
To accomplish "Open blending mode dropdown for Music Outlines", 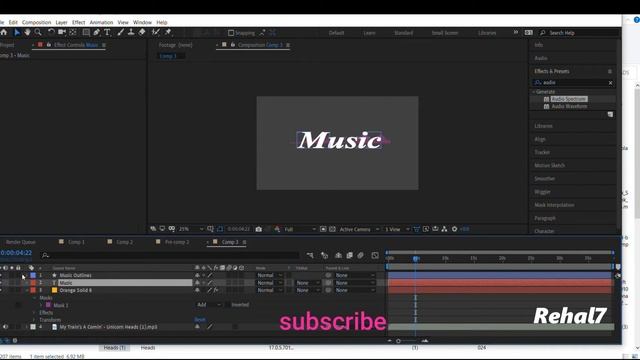I will pyautogui.click(x=269, y=276).
